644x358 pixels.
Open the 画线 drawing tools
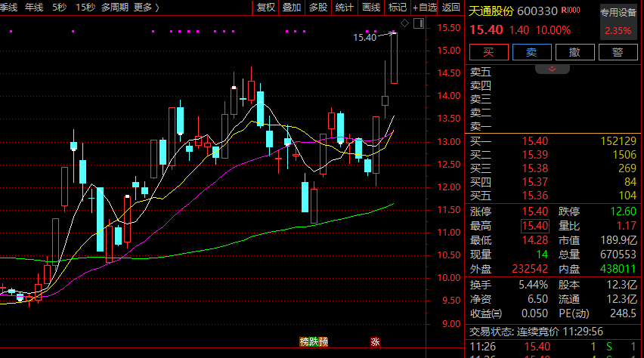pos(370,8)
